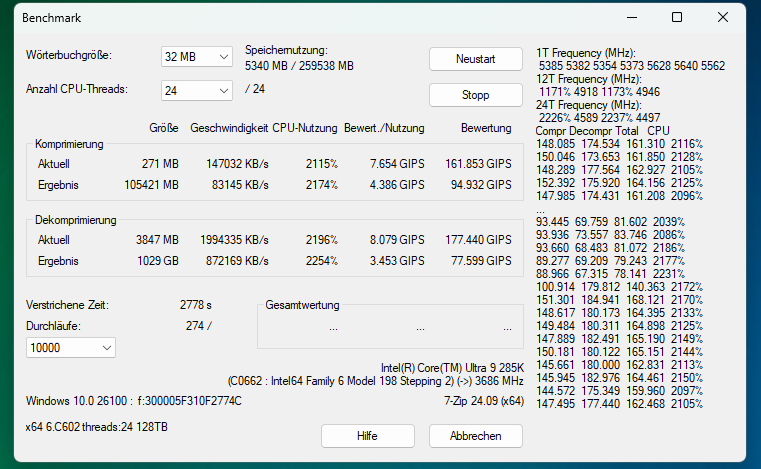Viewport: 761px width, 469px height.
Task: Click the log row 151.301 184.941 168.121 2170%
Action: click(x=619, y=300)
